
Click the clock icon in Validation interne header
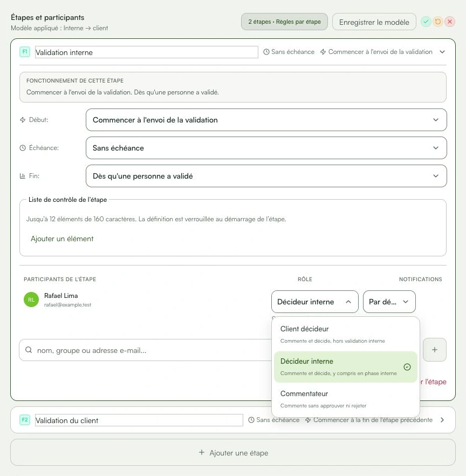click(x=266, y=52)
